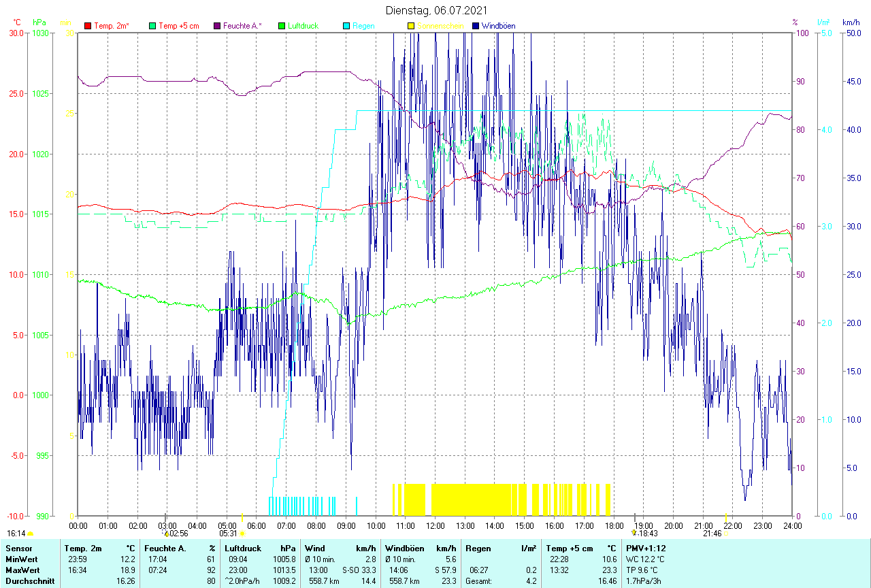Click the 09:00 time axis label
The image size is (871, 588).
point(346,525)
